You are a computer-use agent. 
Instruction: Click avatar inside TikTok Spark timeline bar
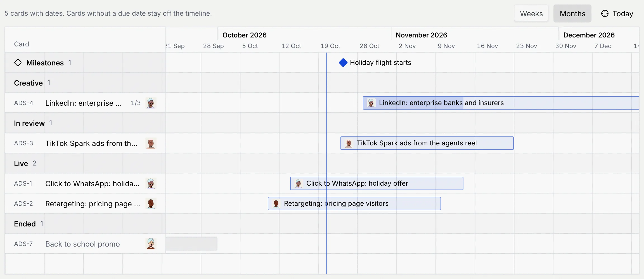(349, 143)
